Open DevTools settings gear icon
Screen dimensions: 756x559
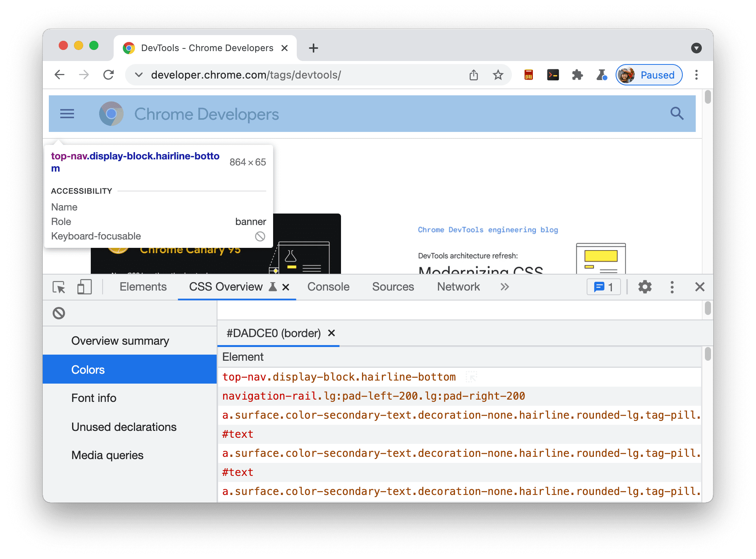click(645, 287)
